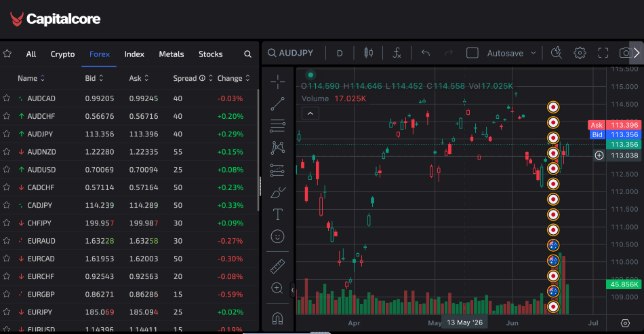Select the pattern drawing tool
The width and height of the screenshot is (644, 334).
point(278,148)
